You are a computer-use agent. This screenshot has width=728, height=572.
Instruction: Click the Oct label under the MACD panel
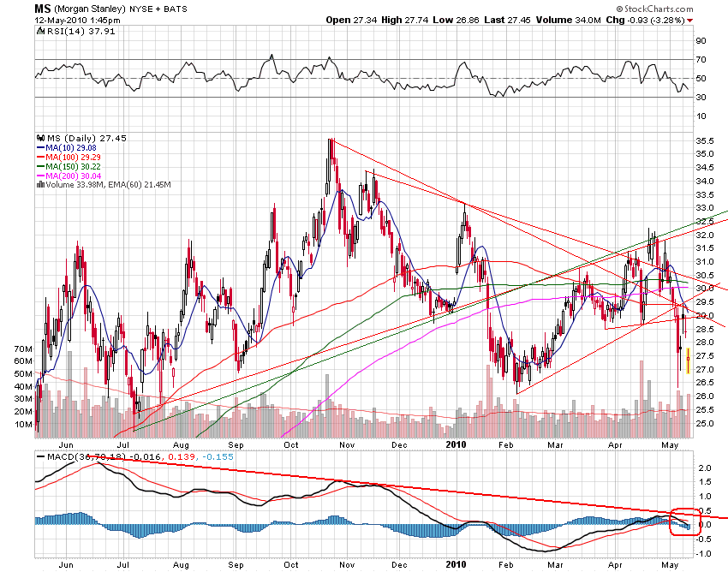pyautogui.click(x=291, y=565)
